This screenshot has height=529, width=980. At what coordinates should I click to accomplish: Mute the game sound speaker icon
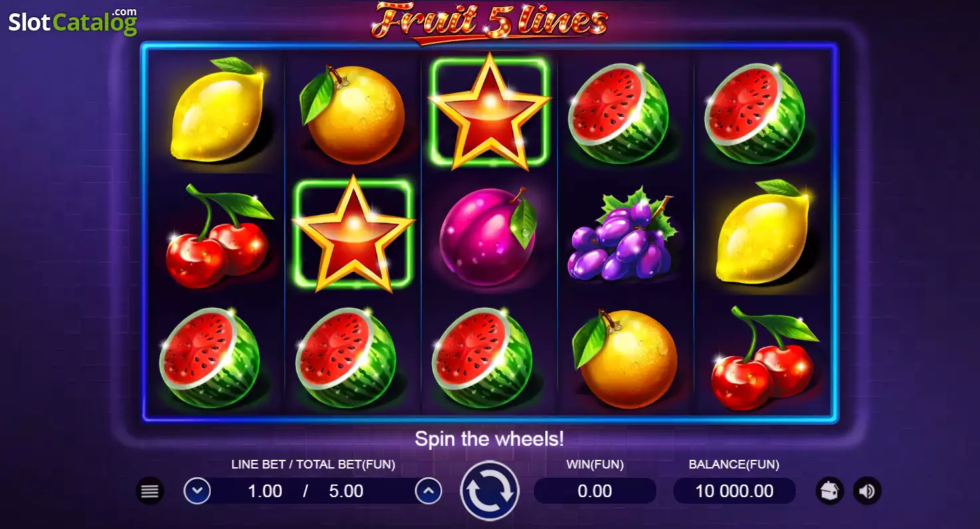pos(867,491)
